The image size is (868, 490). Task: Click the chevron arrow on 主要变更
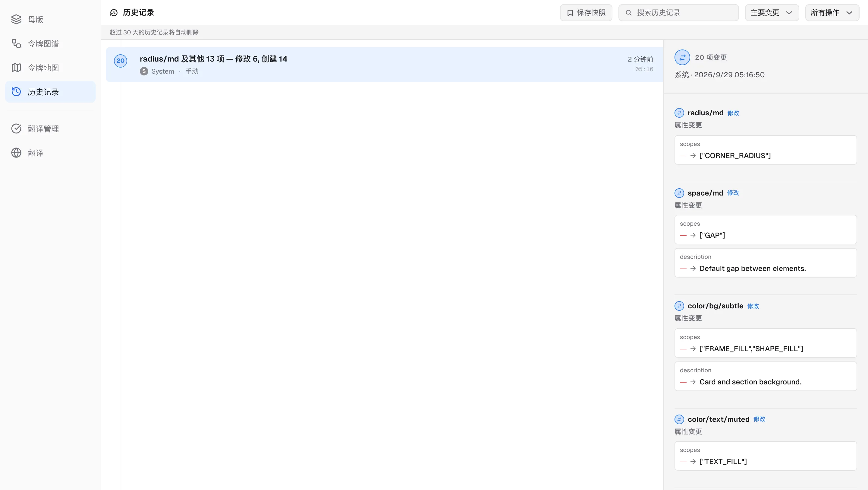point(789,13)
